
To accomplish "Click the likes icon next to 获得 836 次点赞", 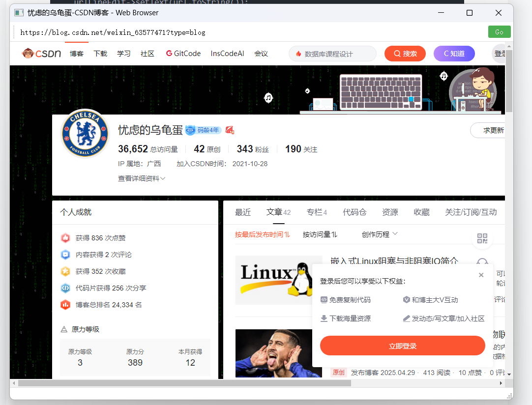I will (x=65, y=238).
